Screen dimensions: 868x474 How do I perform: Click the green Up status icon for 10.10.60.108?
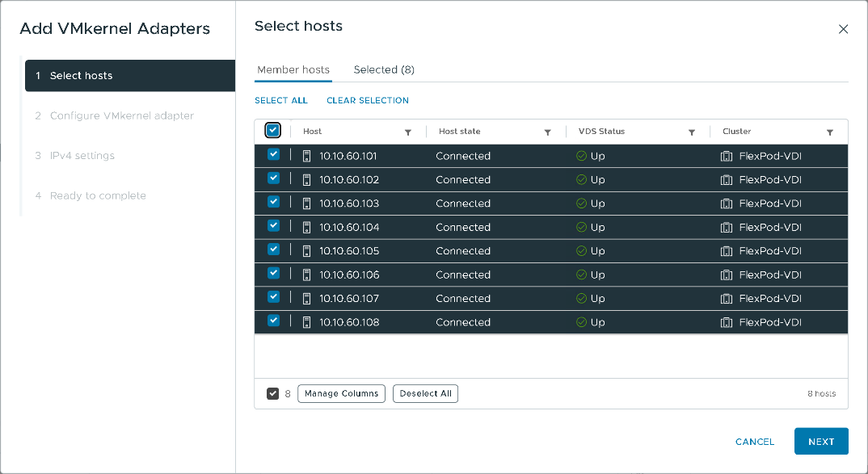(581, 322)
